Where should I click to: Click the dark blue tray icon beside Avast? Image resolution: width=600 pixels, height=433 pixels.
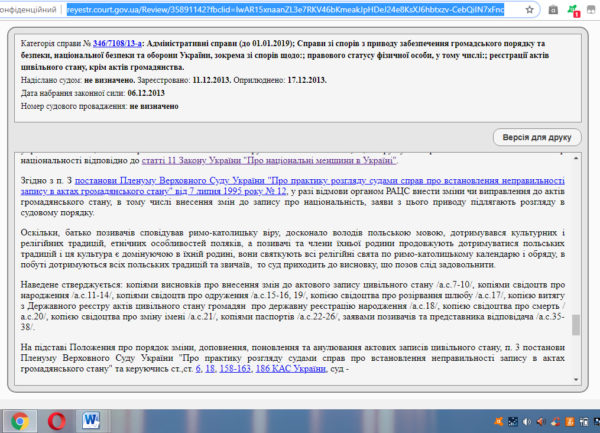click(x=513, y=422)
